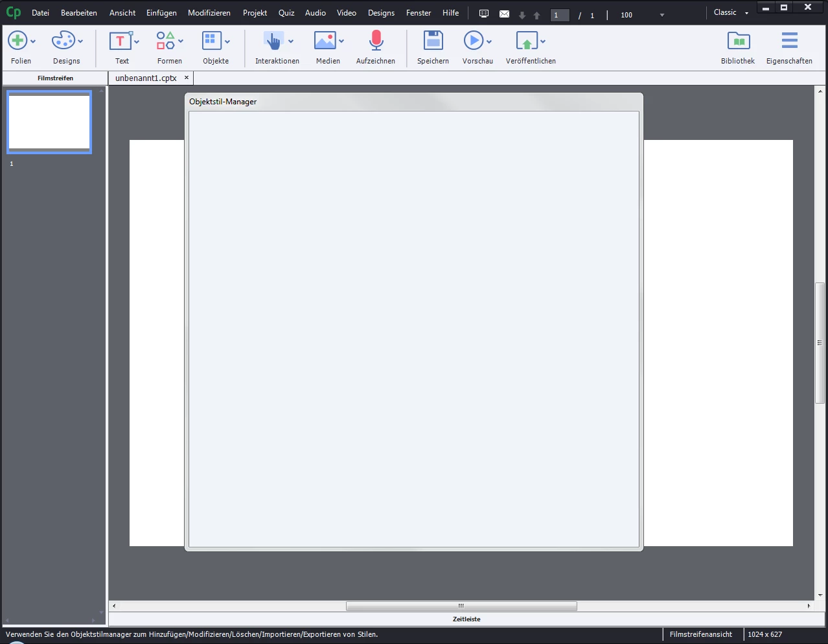Screen dimensions: 828x644
Task: Open the zoom level dropdown arrow
Action: pyautogui.click(x=661, y=15)
